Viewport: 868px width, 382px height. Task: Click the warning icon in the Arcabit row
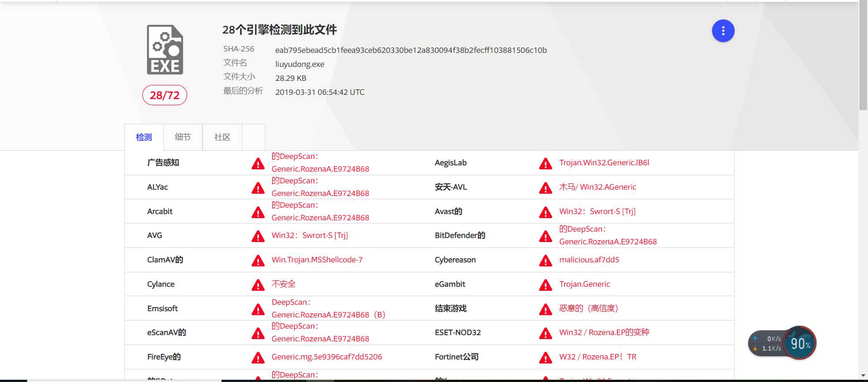[x=258, y=212]
